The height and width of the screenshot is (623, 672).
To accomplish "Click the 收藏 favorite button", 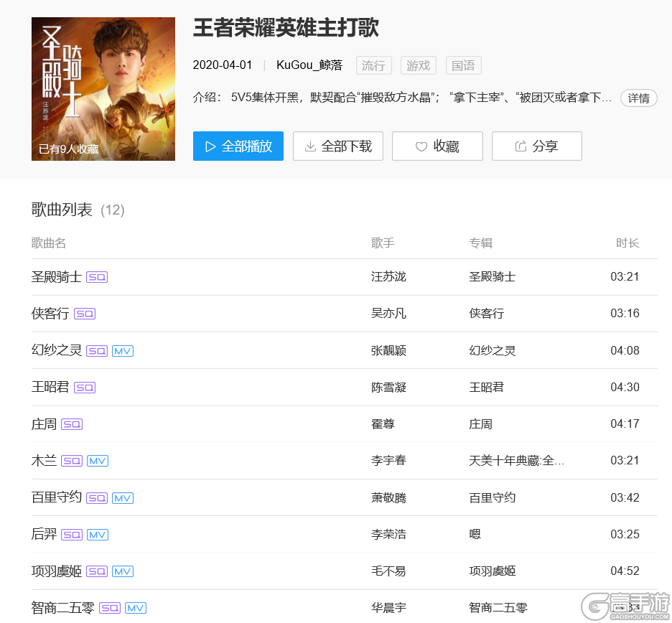I will click(x=437, y=146).
